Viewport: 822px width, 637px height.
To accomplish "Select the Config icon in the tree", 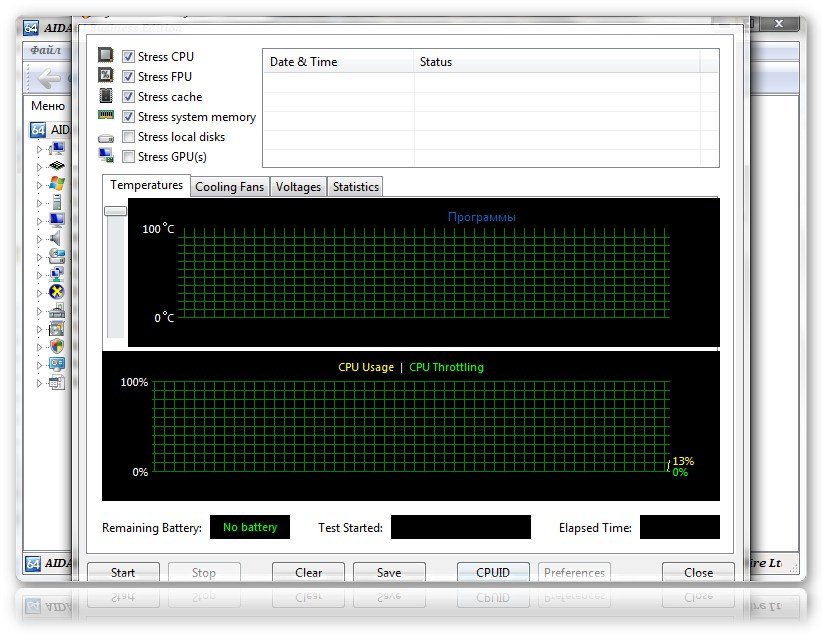I will [57, 364].
